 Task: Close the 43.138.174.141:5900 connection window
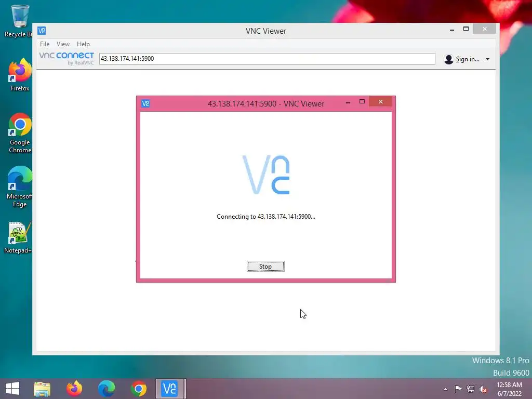click(381, 101)
